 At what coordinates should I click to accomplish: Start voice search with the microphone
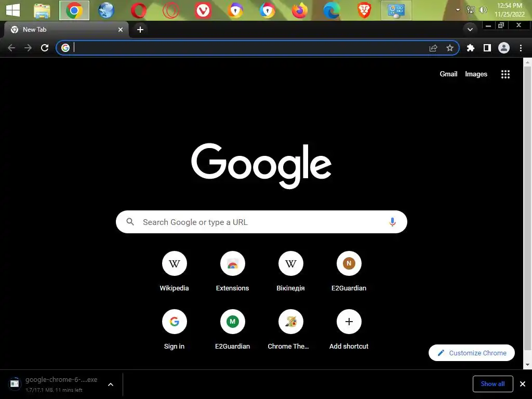click(x=392, y=222)
